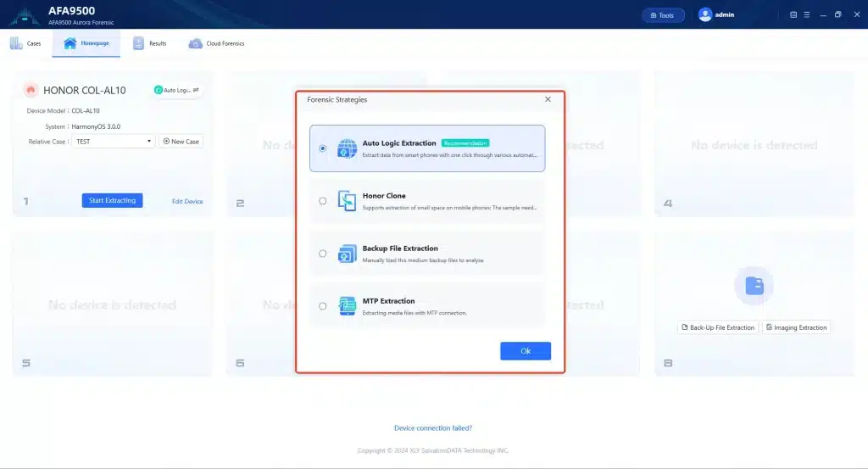Viewport: 868px width, 469px height.
Task: Click the Imaging Extraction button in slot 8
Action: pos(797,327)
